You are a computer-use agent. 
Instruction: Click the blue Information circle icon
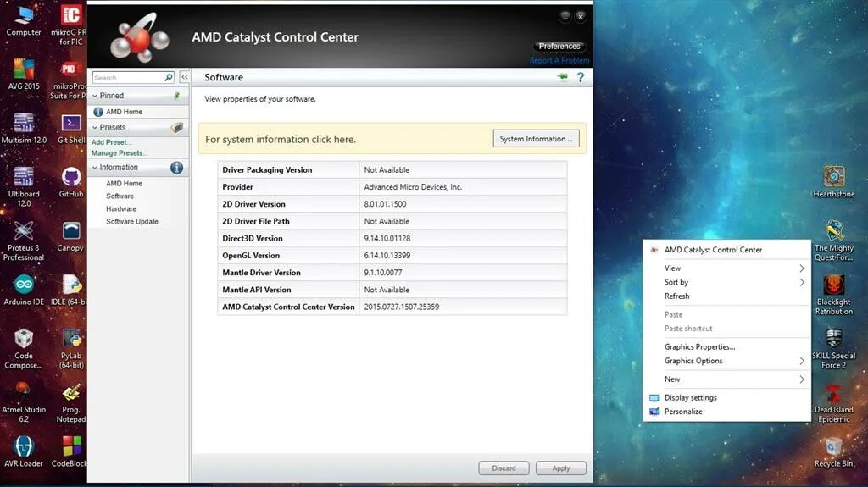point(176,168)
